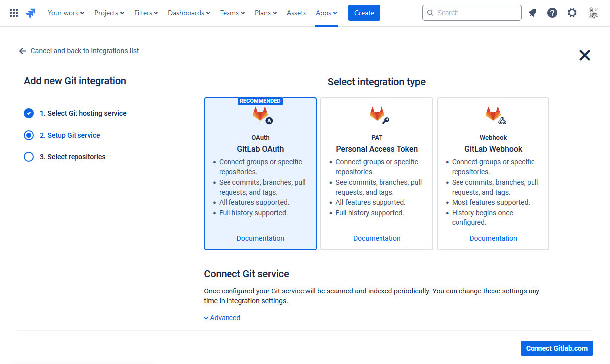Viewport: 610px width, 364px height.
Task: Open the Your work dropdown
Action: tap(66, 13)
